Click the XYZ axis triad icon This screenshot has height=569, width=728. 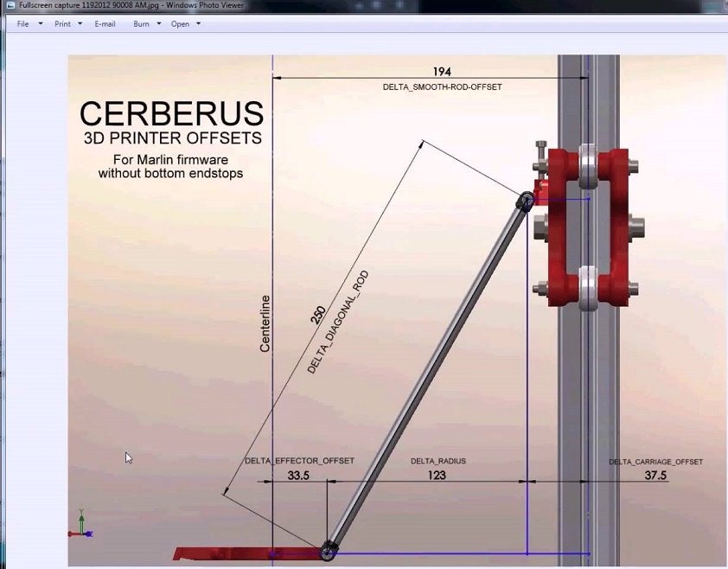coord(81,524)
